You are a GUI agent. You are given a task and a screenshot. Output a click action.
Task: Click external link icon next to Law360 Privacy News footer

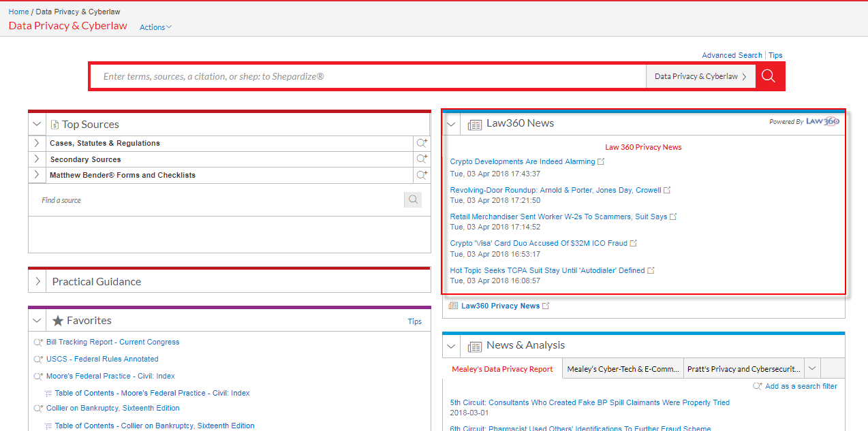click(x=546, y=306)
